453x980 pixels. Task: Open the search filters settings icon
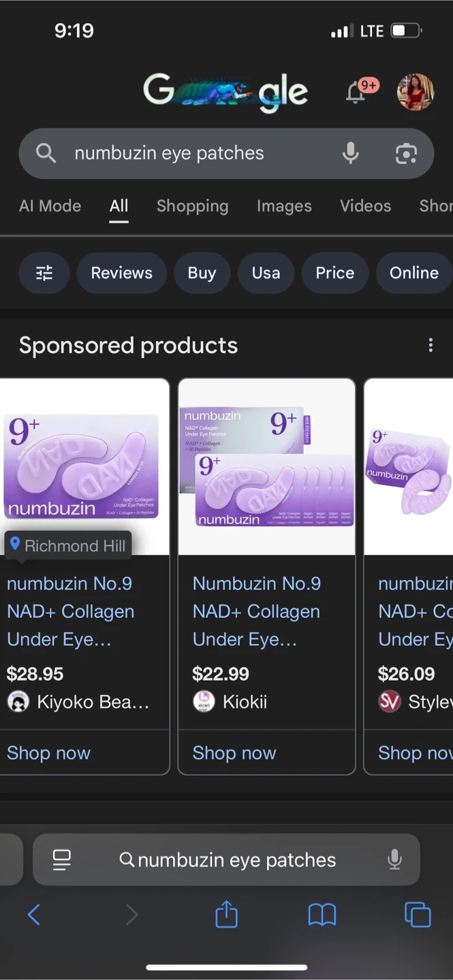44,273
